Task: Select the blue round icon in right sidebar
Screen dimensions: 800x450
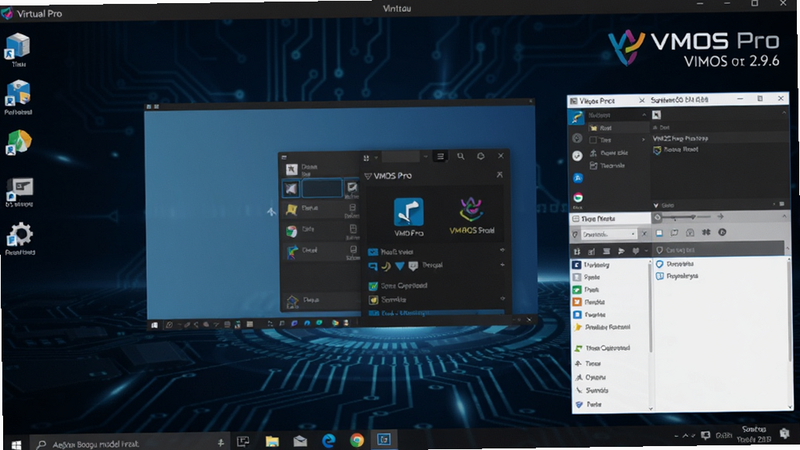Action: pyautogui.click(x=578, y=178)
